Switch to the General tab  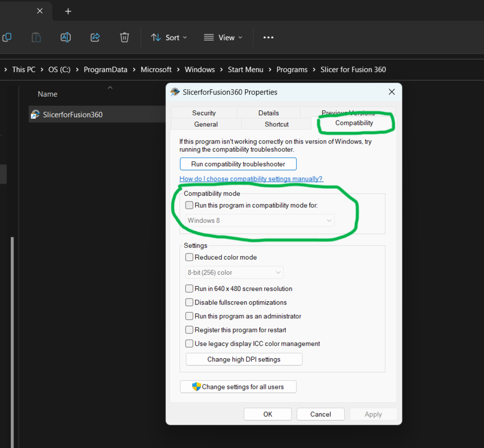(206, 124)
